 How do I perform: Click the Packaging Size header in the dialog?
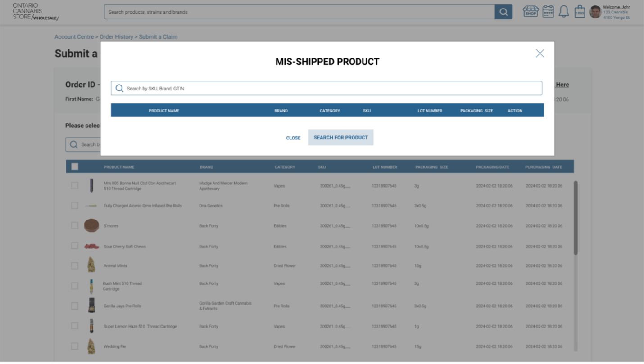tap(476, 111)
